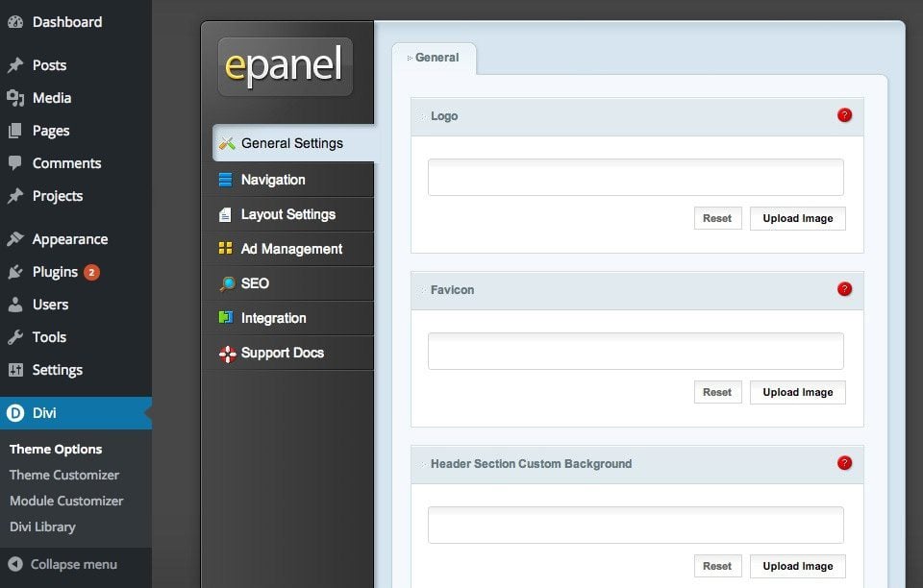Click the Appearance paintbrush icon
Image resolution: width=923 pixels, height=588 pixels.
click(15, 238)
